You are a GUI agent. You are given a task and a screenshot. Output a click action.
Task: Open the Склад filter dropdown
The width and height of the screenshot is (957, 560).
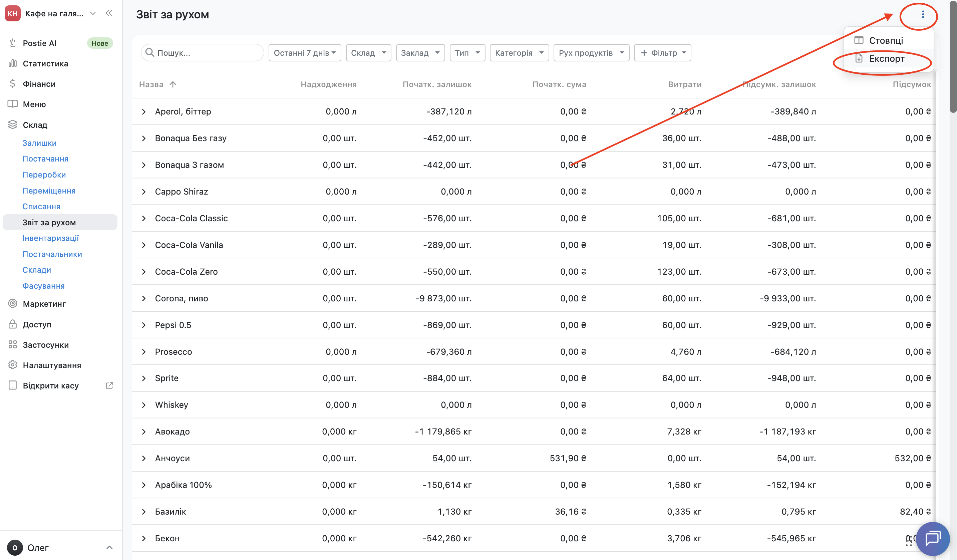[368, 53]
